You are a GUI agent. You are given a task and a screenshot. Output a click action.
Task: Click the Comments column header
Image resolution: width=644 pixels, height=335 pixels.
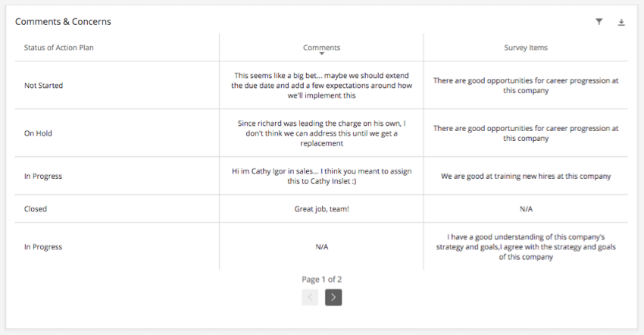pos(321,47)
